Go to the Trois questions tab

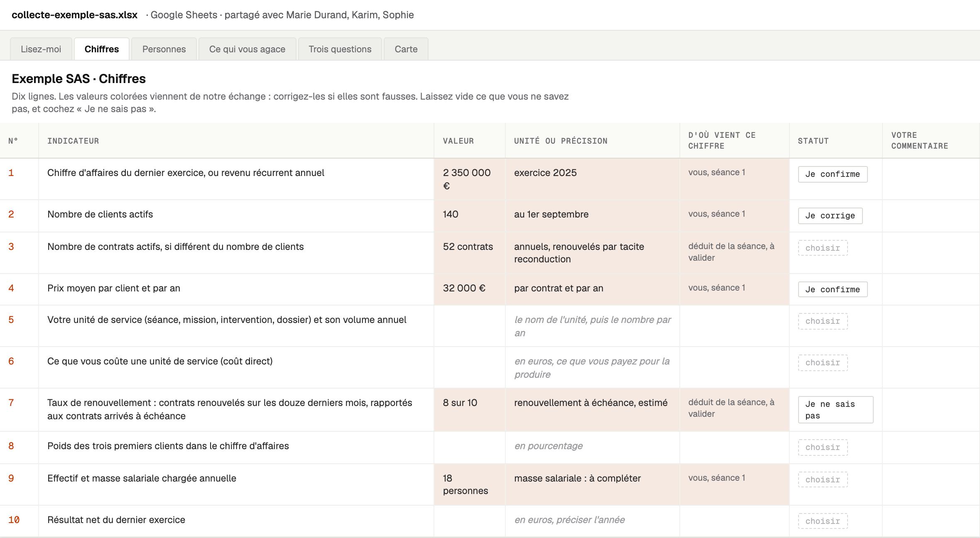[x=340, y=49]
